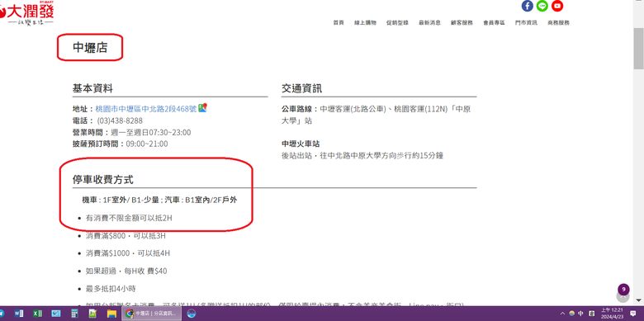Click the 大潤發 RT-Mart logo
The image size is (644, 321).
(x=27, y=13)
